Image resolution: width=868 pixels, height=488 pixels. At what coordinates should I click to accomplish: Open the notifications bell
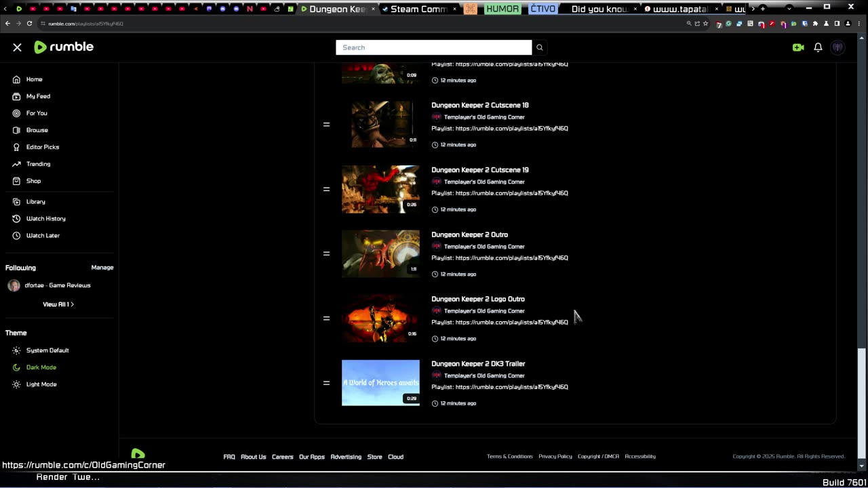[818, 47]
